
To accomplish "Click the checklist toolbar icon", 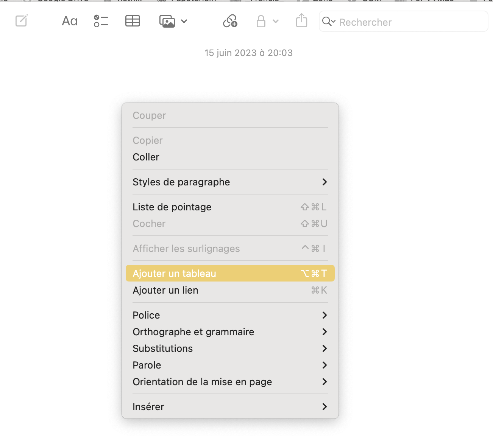I will [101, 21].
